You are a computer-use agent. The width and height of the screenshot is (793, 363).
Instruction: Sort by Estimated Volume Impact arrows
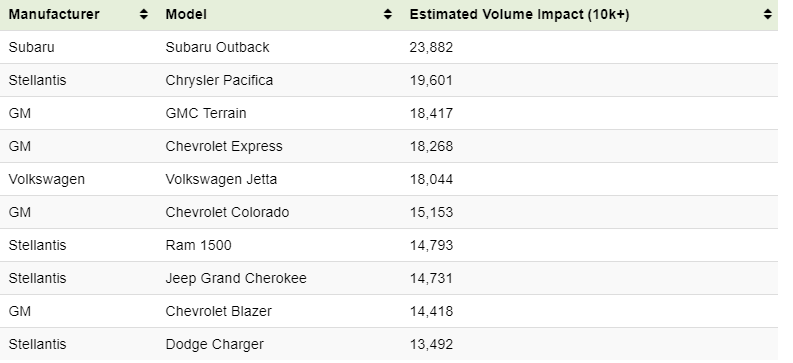768,15
